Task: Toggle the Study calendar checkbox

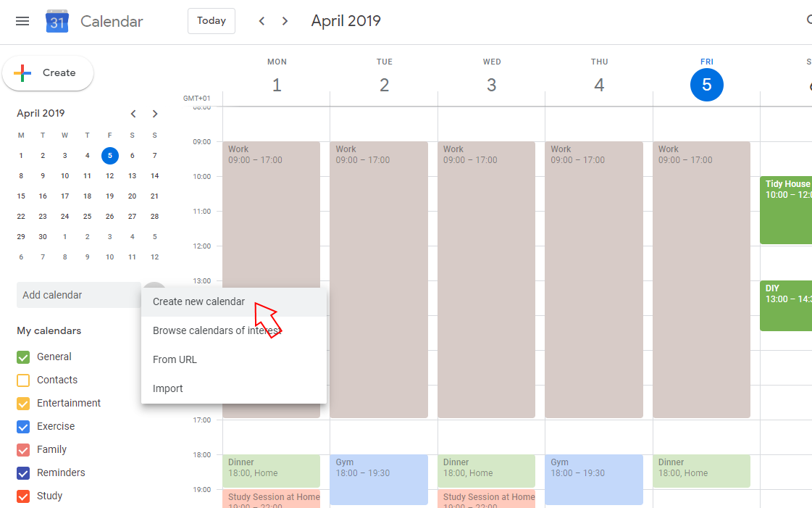Action: coord(23,496)
